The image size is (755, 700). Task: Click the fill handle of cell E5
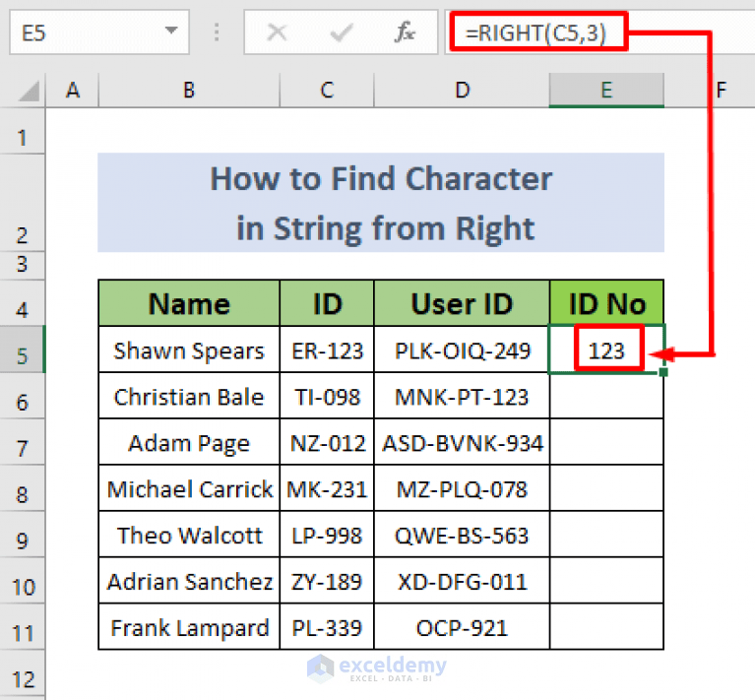pos(663,372)
